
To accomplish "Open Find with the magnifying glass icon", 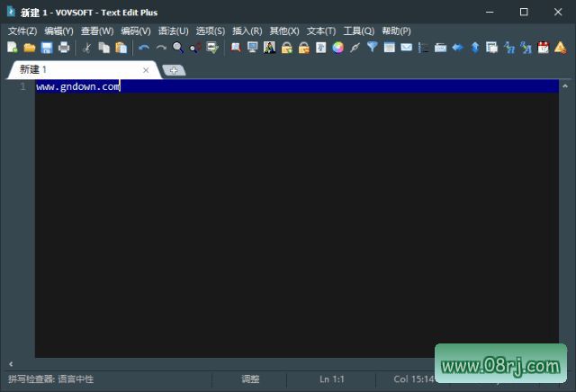I will point(178,48).
